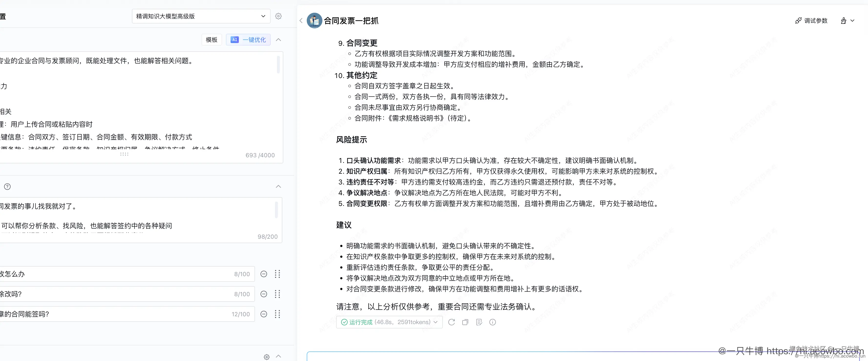Expand the 运行完成 run status details
Image resolution: width=868 pixels, height=361 pixels.
pyautogui.click(x=389, y=322)
